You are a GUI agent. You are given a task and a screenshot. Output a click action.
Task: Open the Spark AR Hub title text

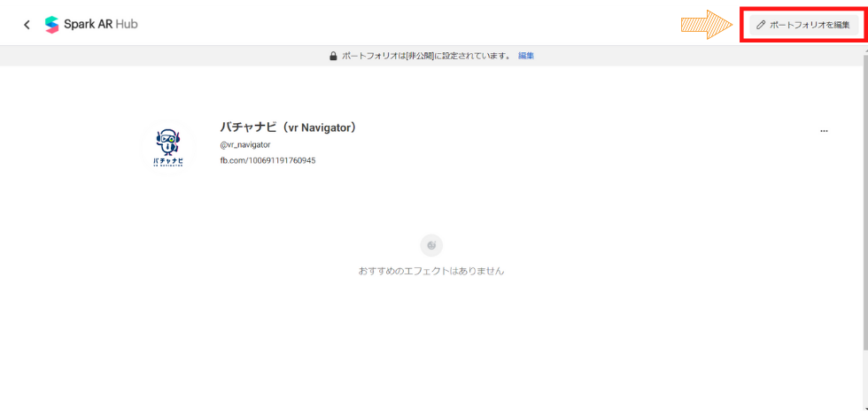101,25
